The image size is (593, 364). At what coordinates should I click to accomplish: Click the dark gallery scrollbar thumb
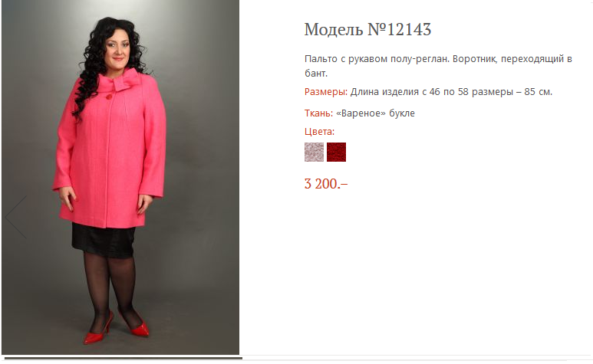coord(124,358)
